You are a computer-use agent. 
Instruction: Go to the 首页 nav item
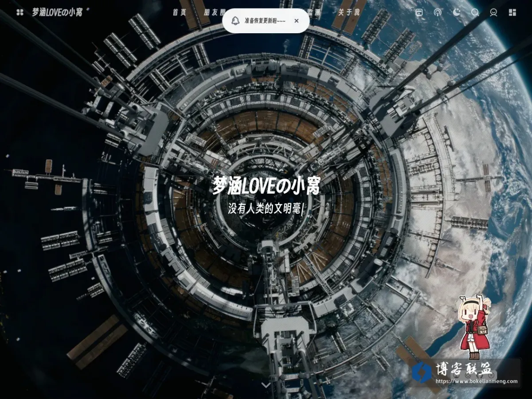[180, 12]
